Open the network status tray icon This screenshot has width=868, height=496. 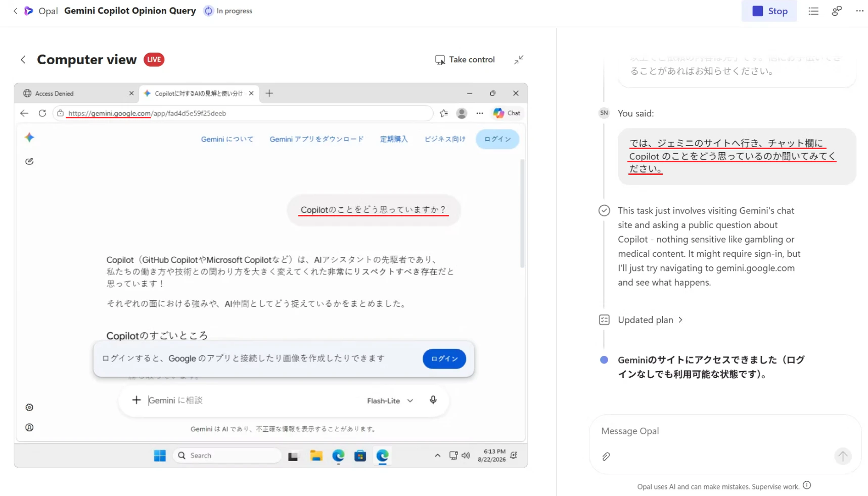point(453,456)
